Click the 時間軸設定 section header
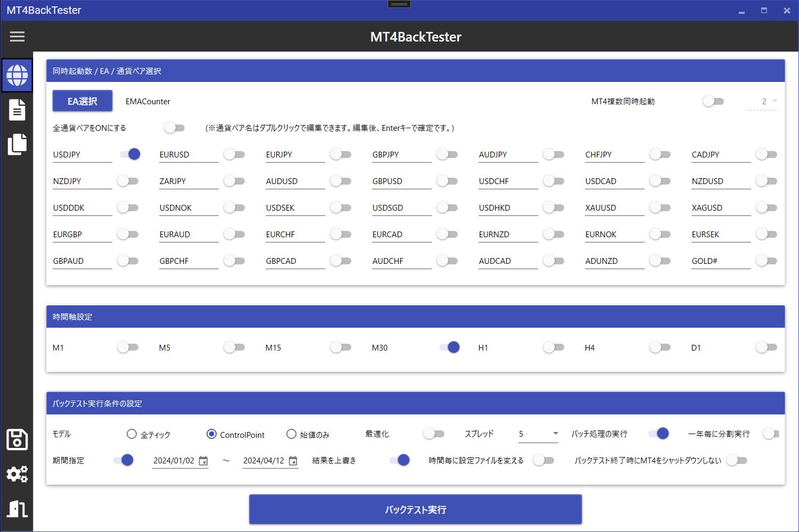799x532 pixels. (x=415, y=317)
